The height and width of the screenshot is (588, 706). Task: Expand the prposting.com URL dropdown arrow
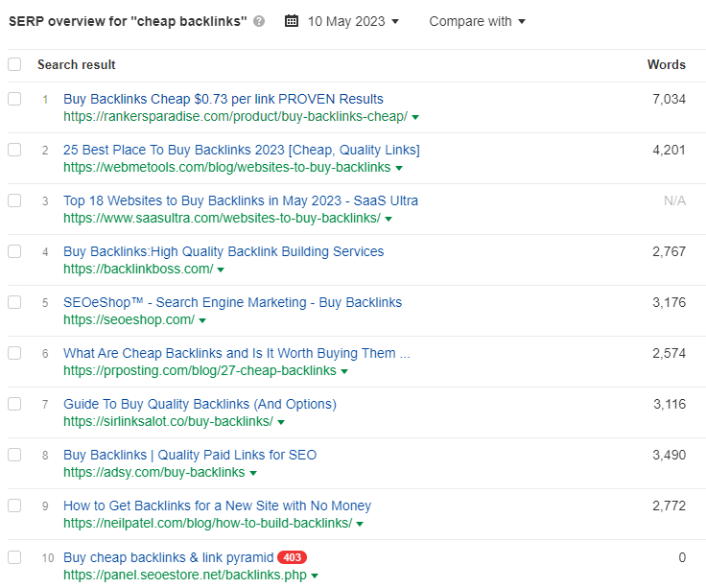(x=344, y=372)
